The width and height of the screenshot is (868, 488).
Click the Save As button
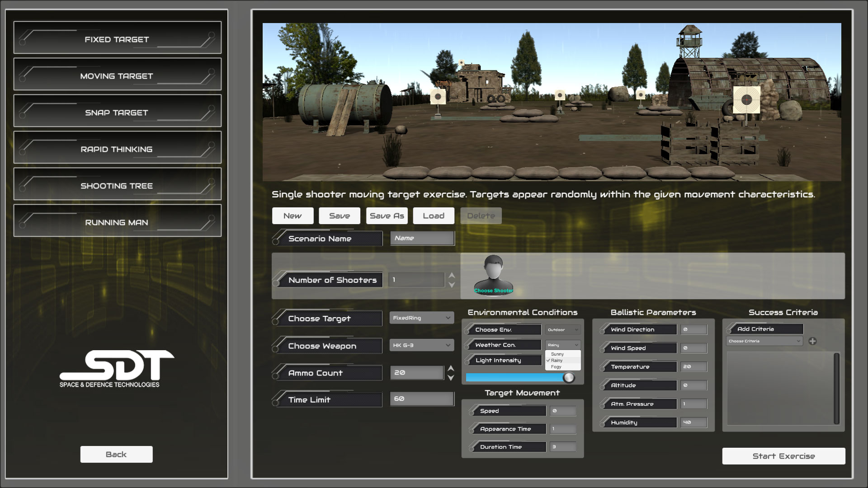pyautogui.click(x=387, y=216)
